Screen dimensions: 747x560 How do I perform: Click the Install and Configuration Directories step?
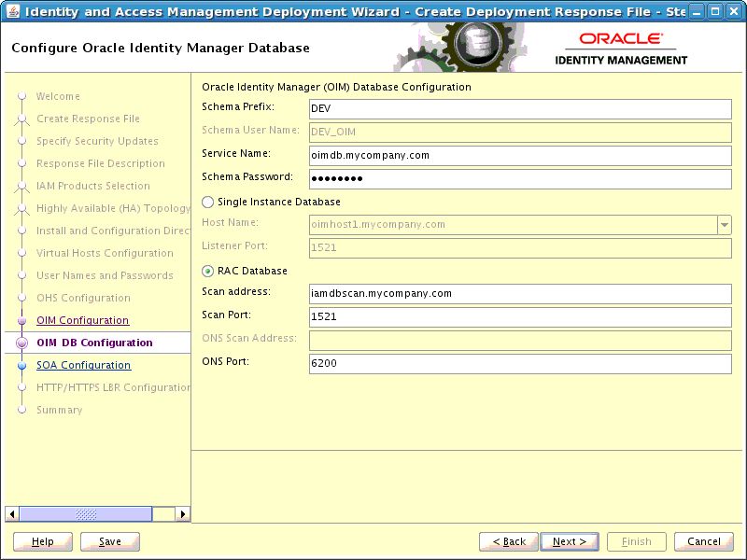pyautogui.click(x=113, y=231)
